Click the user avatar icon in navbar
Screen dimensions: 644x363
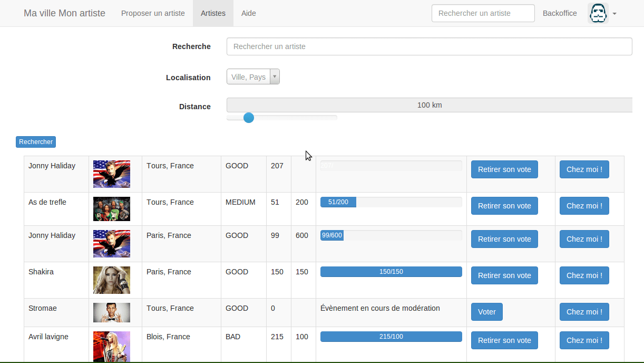point(598,13)
